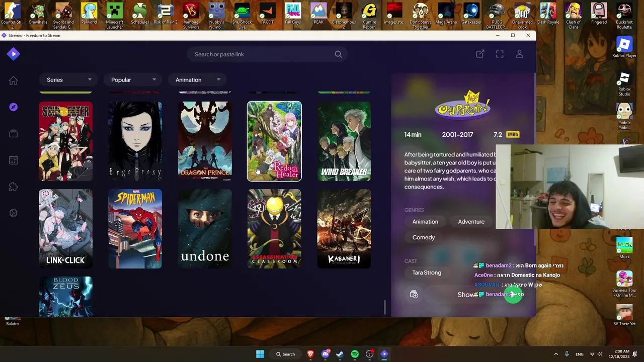Click the Animation genre chip
Image resolution: width=644 pixels, height=362 pixels.
click(425, 222)
